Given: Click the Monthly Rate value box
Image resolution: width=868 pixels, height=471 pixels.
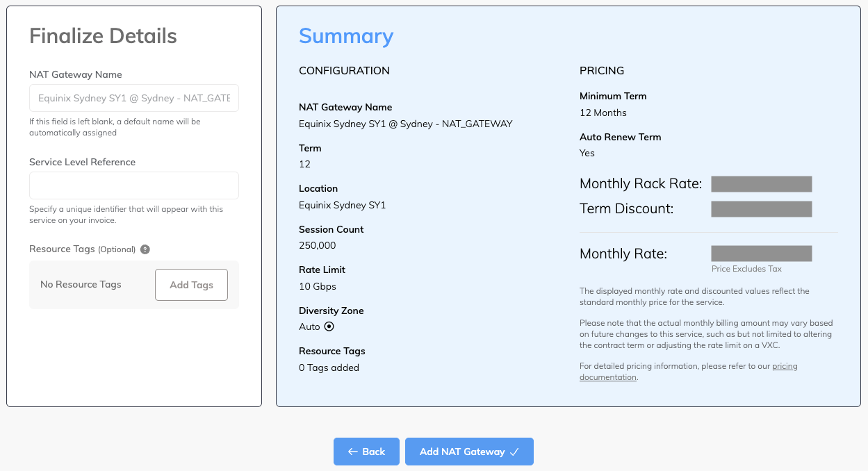Looking at the screenshot, I should (761, 254).
